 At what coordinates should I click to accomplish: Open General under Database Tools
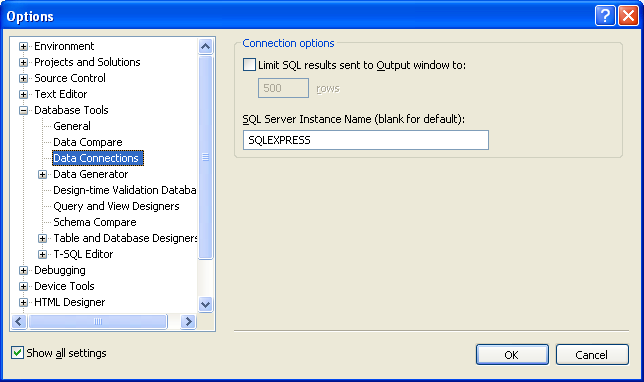72,126
